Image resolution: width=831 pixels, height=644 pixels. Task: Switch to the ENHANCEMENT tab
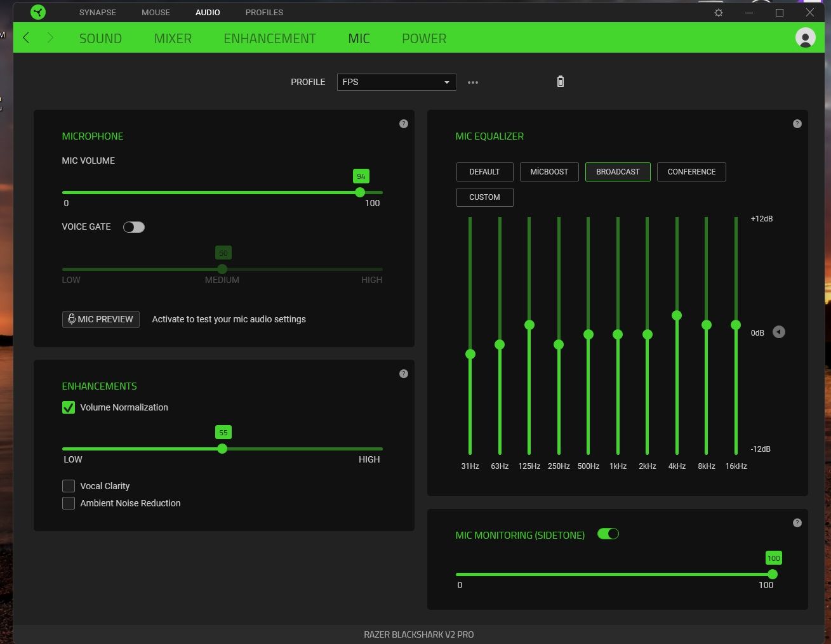270,39
